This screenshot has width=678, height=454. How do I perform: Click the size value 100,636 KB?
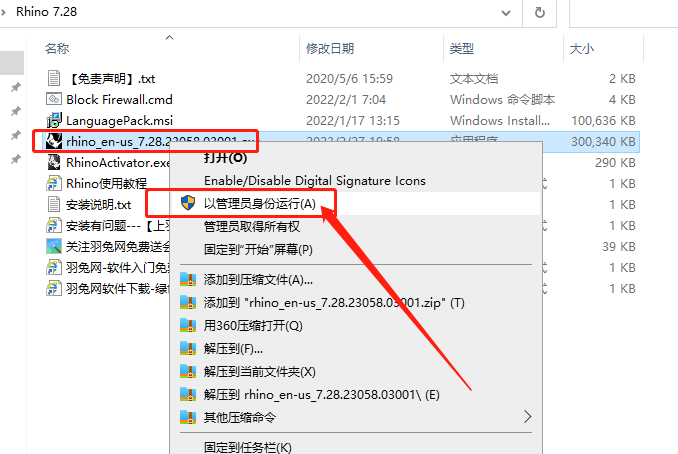click(603, 120)
